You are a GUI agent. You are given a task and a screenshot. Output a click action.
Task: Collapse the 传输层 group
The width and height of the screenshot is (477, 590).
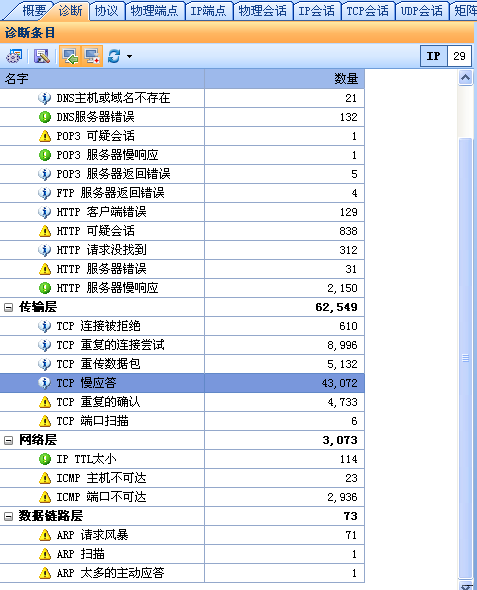point(8,307)
